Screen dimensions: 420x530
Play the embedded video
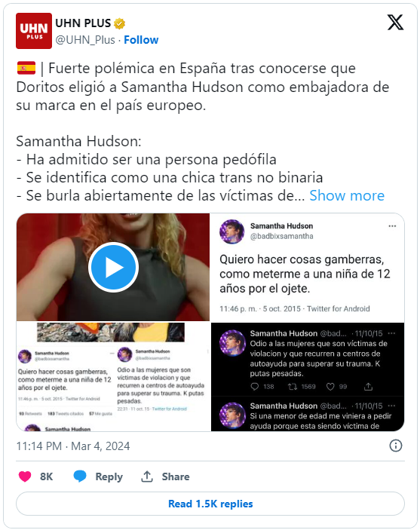113,268
